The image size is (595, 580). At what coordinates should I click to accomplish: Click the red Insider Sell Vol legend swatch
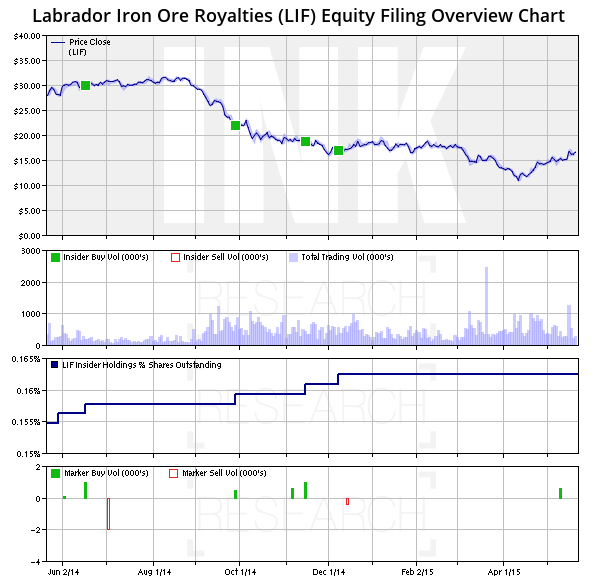point(175,257)
